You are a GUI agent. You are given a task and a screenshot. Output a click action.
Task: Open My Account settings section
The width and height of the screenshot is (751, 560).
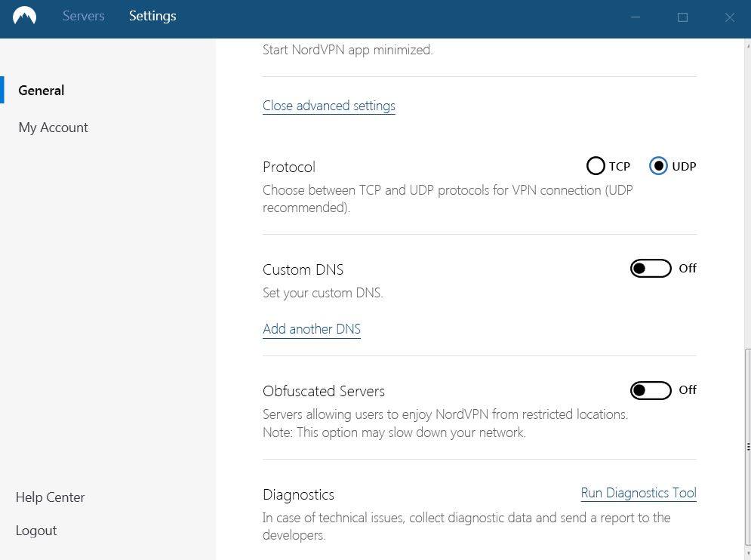[x=53, y=128]
